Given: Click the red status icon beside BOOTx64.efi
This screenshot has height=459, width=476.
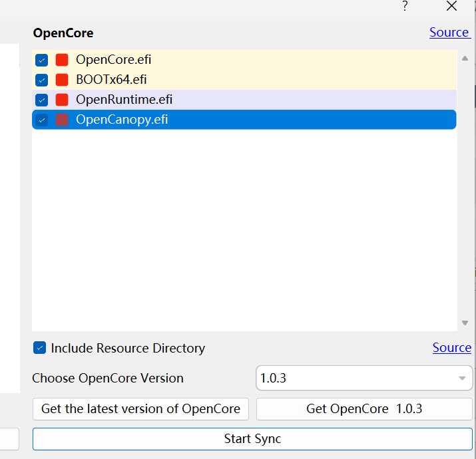Looking at the screenshot, I should coord(62,80).
